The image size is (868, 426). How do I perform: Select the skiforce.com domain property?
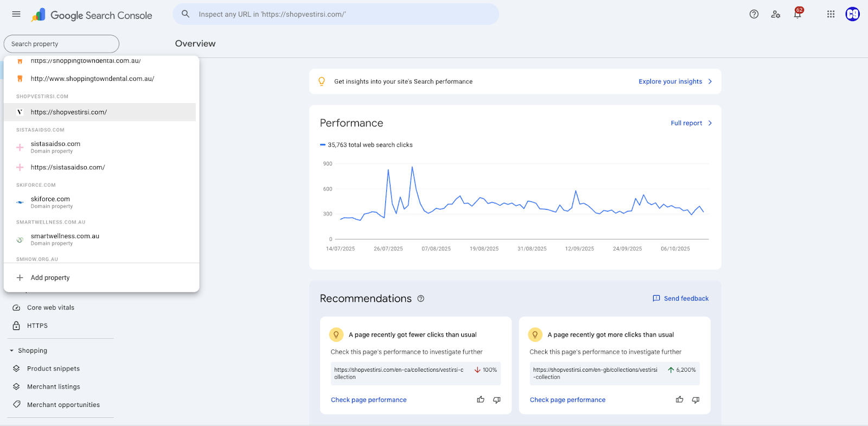point(50,202)
